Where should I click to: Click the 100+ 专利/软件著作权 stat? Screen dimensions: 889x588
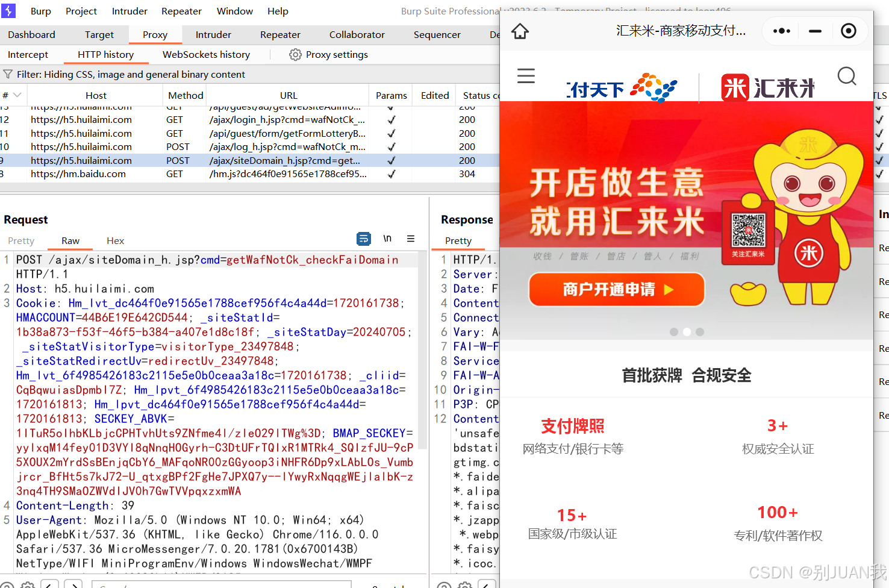coord(778,523)
